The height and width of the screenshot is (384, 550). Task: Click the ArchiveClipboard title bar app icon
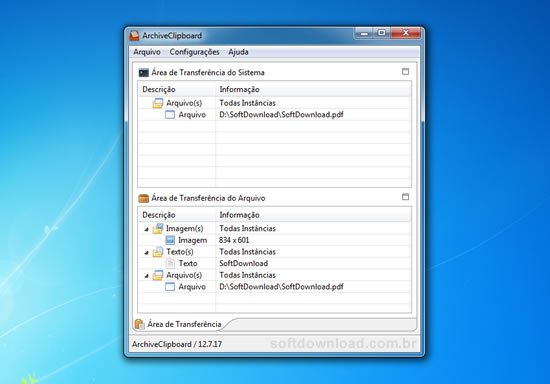click(x=134, y=35)
